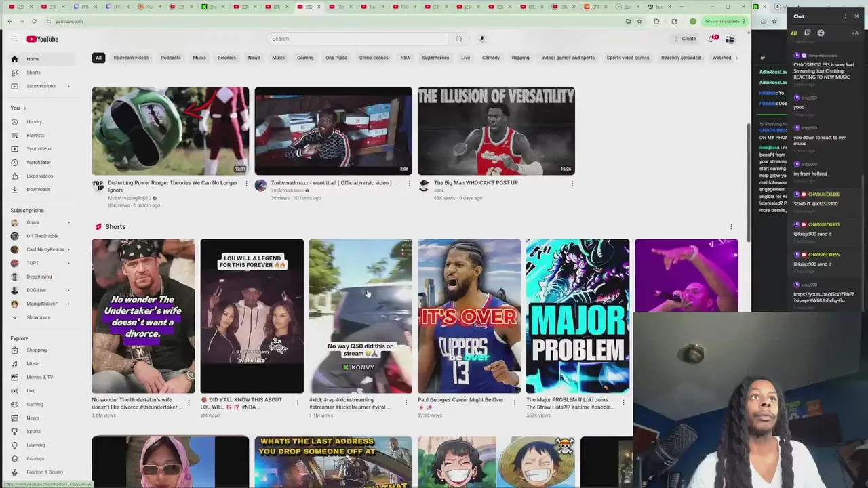Open options for Paul George short
868x488 pixels.
click(515, 402)
